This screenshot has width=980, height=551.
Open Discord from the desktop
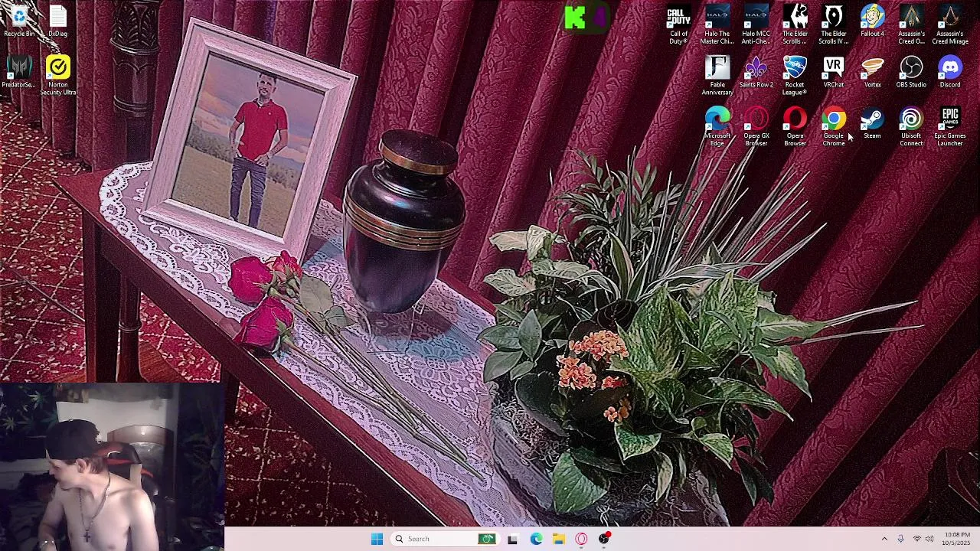click(950, 72)
